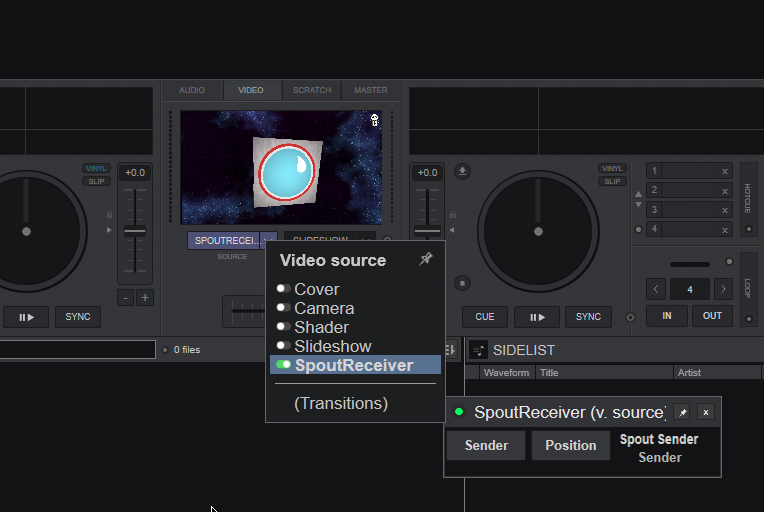This screenshot has height=512, width=764.
Task: Click SYNC on the left deck
Action: pyautogui.click(x=78, y=317)
